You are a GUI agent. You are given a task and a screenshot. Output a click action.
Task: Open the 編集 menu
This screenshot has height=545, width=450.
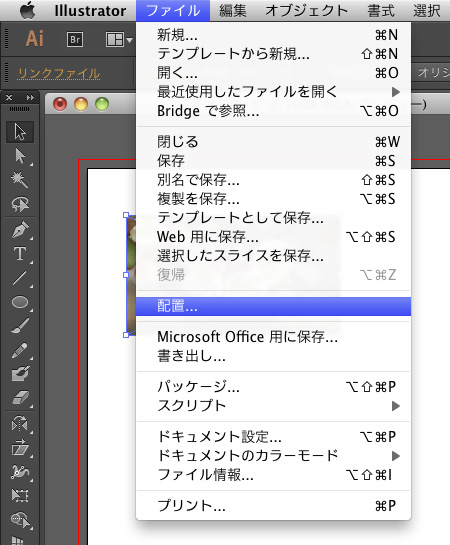(233, 11)
